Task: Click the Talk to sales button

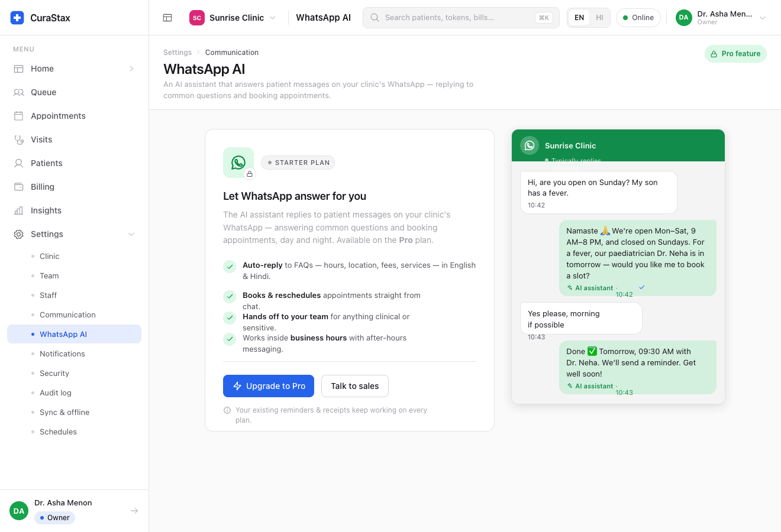Action: tap(355, 386)
